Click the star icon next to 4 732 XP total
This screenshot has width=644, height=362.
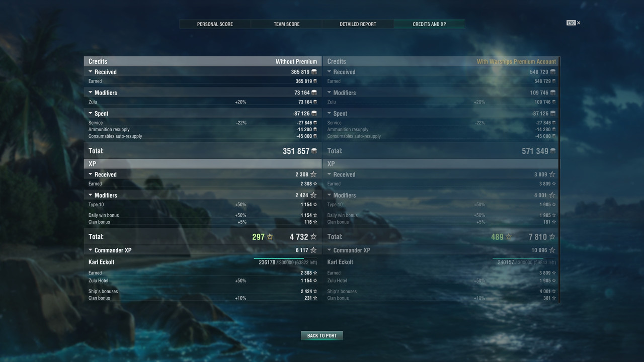(x=313, y=237)
